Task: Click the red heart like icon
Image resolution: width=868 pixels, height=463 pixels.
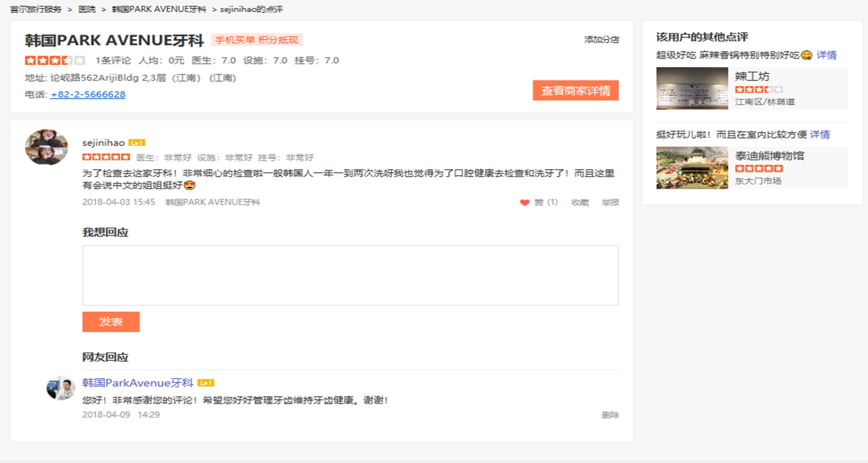Action: point(524,203)
